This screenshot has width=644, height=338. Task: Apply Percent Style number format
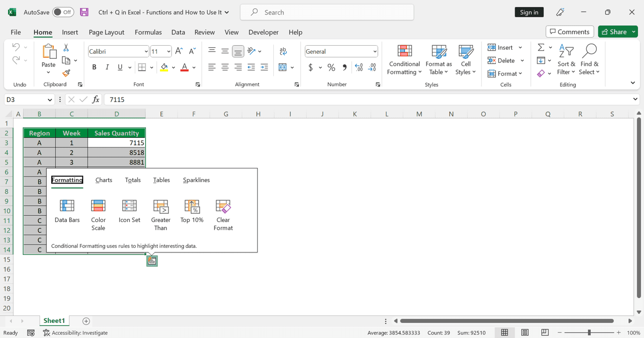[331, 67]
